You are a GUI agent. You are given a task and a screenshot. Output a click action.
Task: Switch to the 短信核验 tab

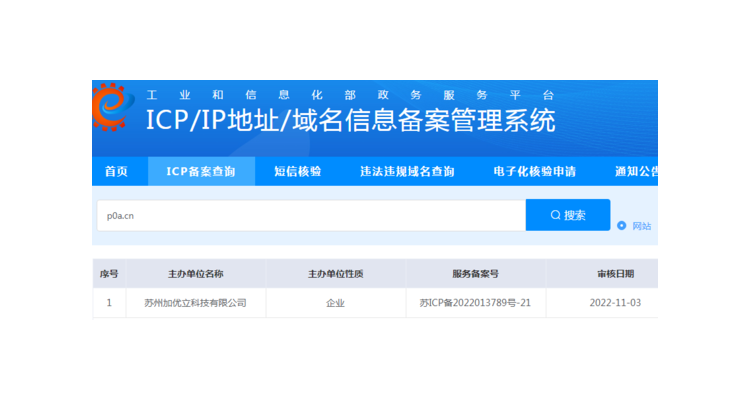pos(298,171)
